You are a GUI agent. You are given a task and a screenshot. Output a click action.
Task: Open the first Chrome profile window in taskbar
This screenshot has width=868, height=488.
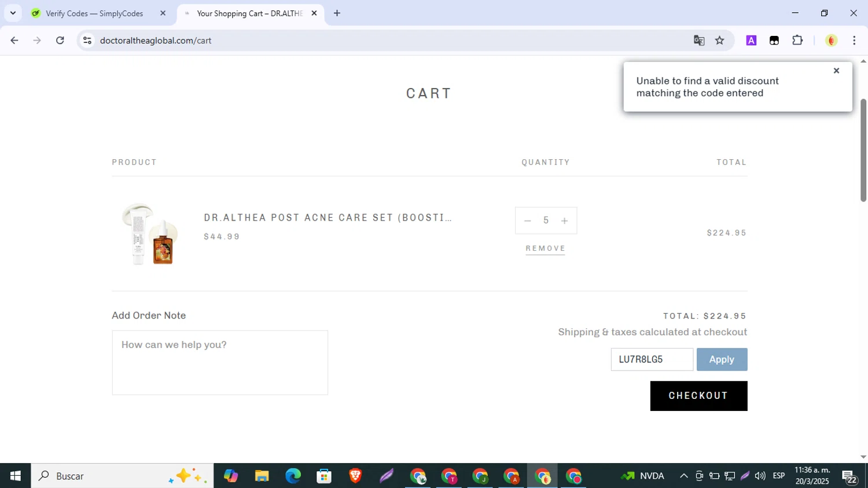418,476
